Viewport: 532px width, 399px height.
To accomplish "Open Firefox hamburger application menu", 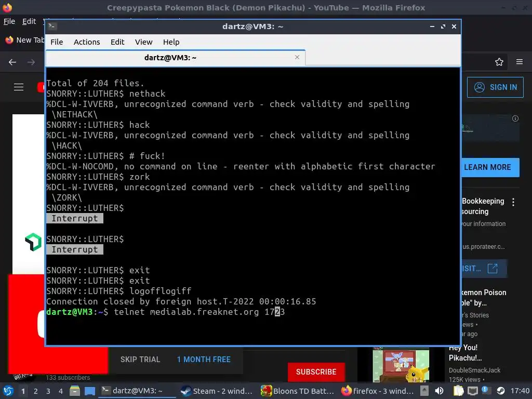I will tap(520, 62).
